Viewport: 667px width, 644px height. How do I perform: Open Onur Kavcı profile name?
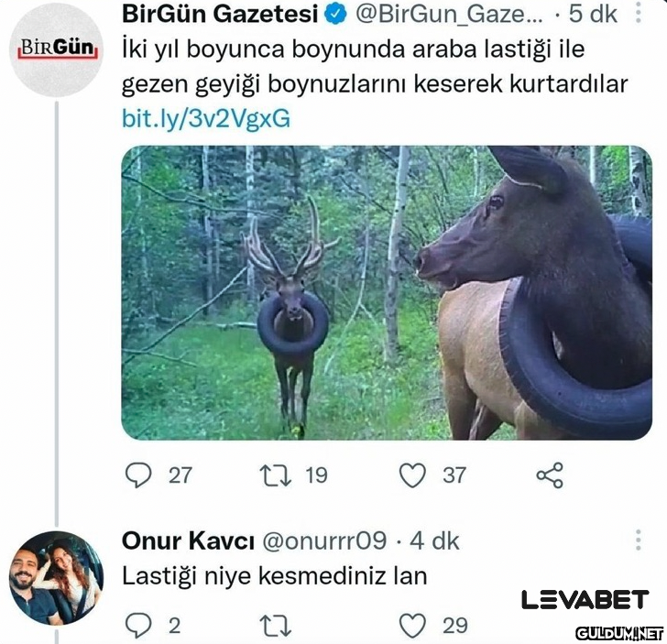click(x=188, y=541)
